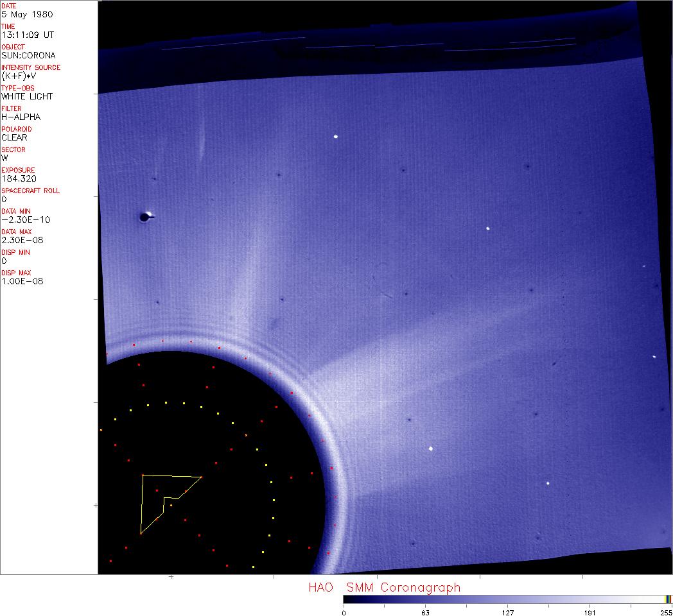Click the (K+F)*V intensity source value
This screenshot has width=673, height=616.
click(x=19, y=76)
